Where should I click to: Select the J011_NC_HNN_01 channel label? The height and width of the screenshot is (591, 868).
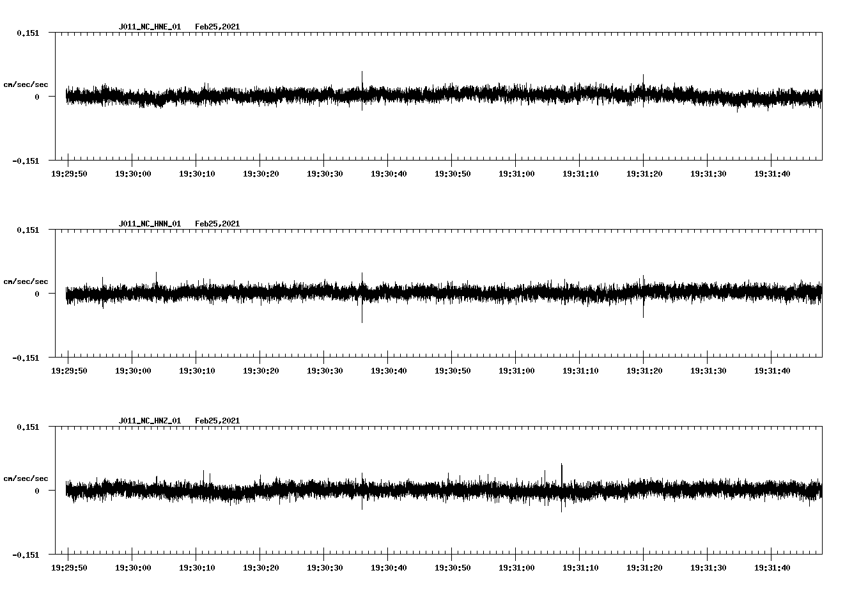tap(150, 223)
